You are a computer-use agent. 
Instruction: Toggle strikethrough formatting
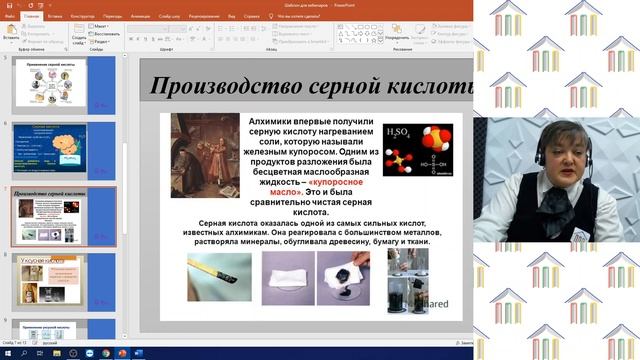pos(160,39)
